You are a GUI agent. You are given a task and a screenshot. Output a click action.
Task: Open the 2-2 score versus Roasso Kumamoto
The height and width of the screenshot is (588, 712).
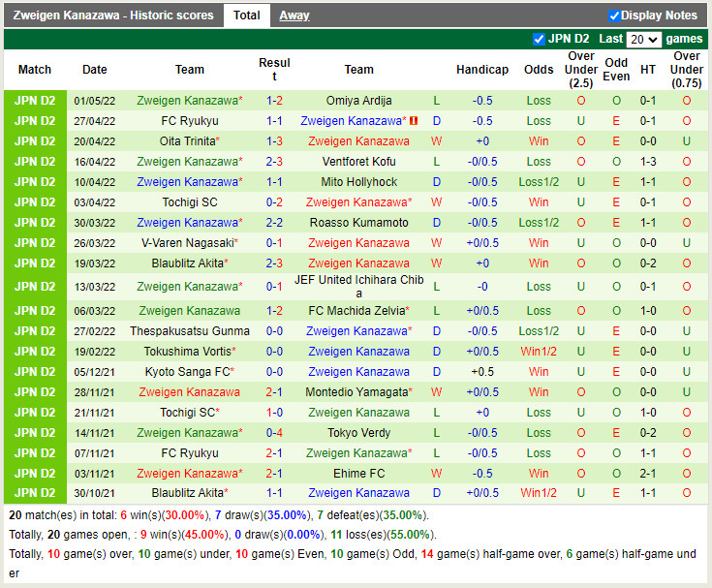(x=274, y=223)
